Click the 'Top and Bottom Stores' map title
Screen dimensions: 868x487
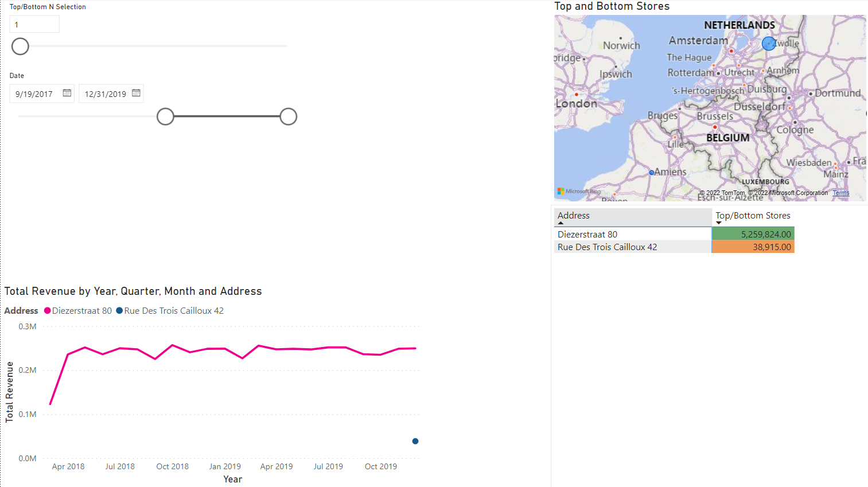coord(612,6)
